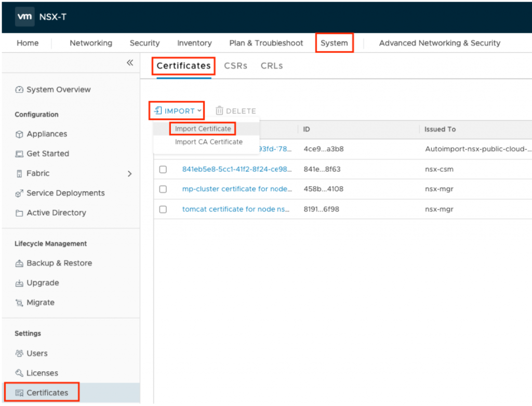Click the Active Directory folder icon
The width and height of the screenshot is (532, 406).
19,213
